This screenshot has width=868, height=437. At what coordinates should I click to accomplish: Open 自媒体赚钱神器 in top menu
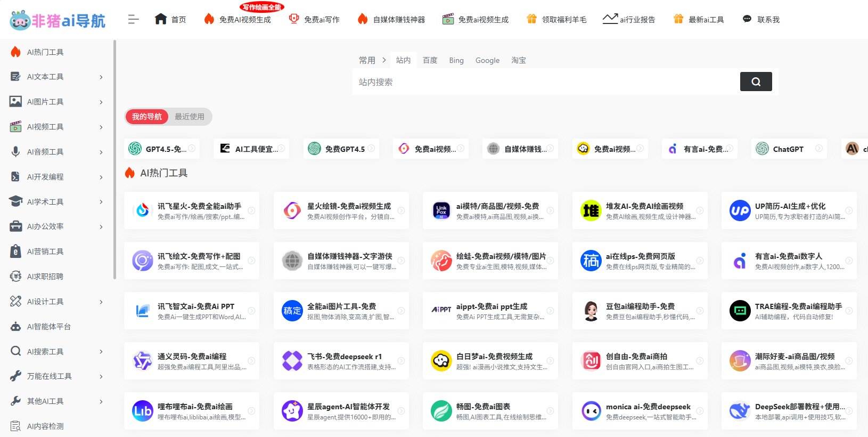coord(391,19)
